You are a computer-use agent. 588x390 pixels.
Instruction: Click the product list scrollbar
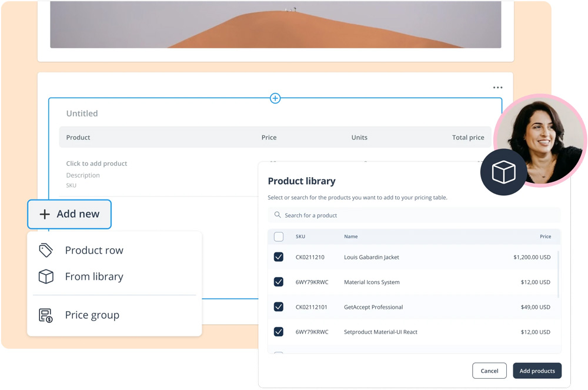pyautogui.click(x=557, y=274)
